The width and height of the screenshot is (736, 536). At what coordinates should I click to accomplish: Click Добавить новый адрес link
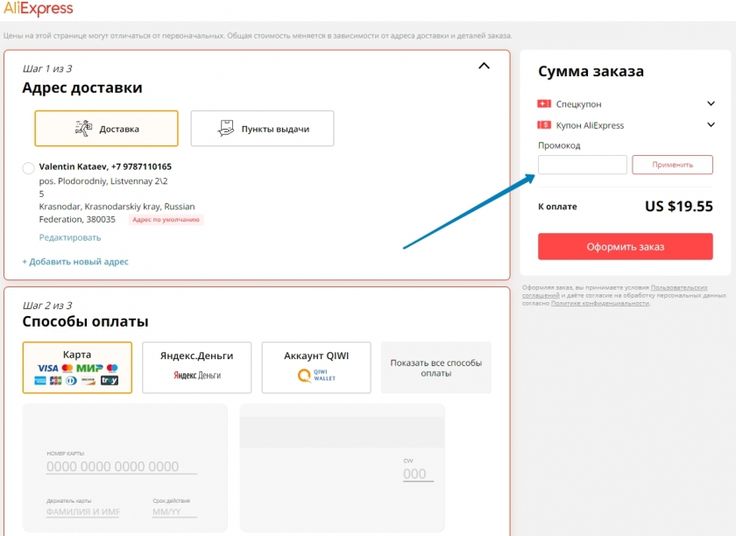click(75, 261)
